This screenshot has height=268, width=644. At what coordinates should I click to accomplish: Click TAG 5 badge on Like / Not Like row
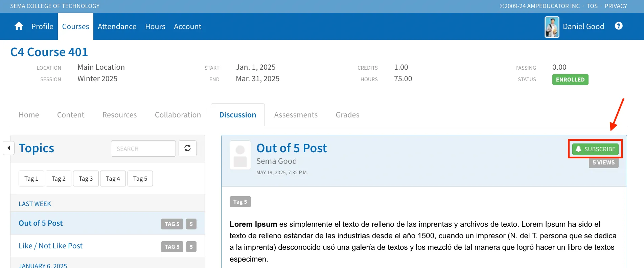click(172, 247)
